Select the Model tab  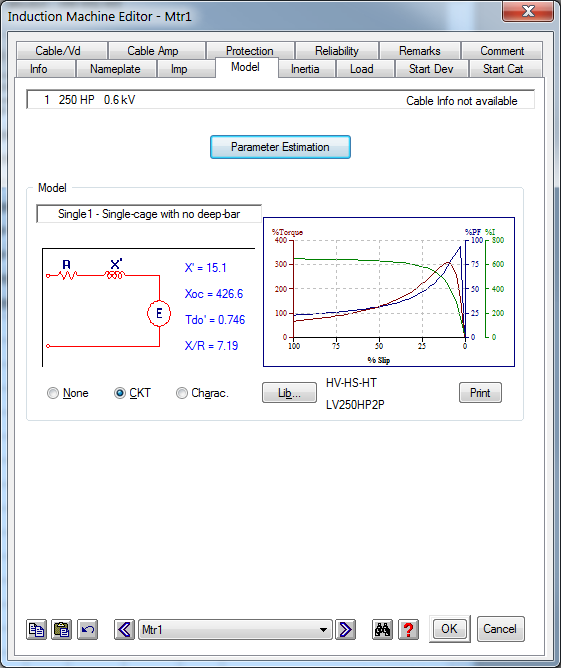pyautogui.click(x=245, y=67)
